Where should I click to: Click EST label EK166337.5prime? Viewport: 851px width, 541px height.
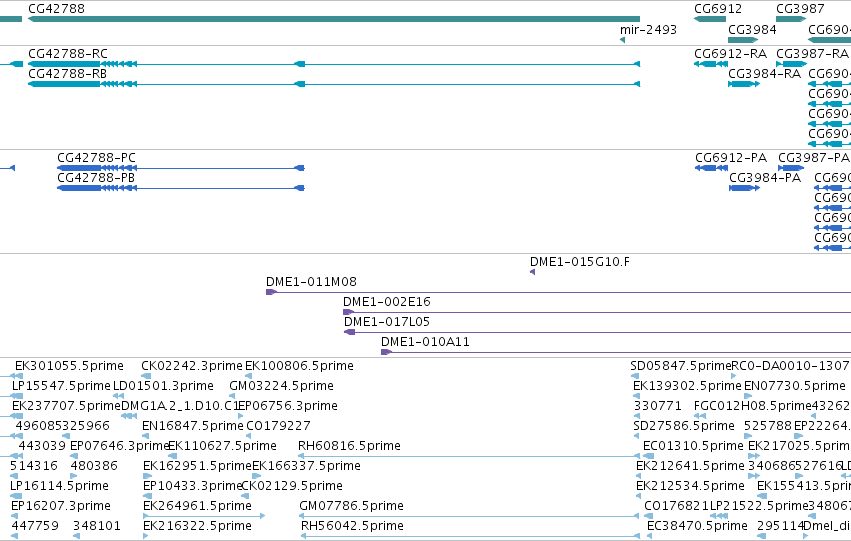click(307, 466)
